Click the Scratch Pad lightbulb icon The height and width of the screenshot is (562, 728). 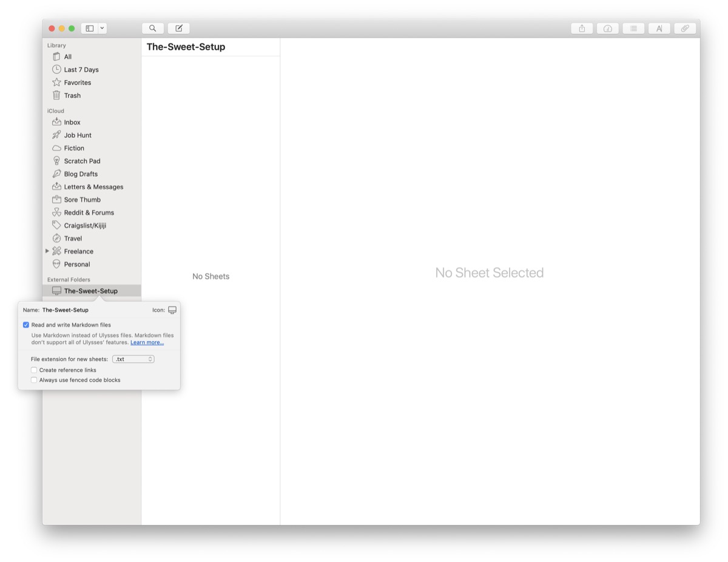pyautogui.click(x=56, y=161)
